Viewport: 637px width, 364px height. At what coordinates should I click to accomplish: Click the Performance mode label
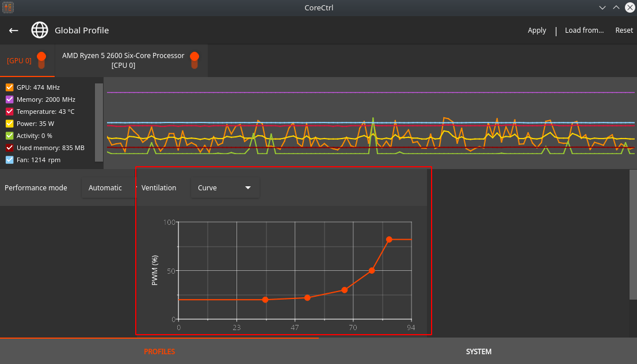[x=36, y=188]
